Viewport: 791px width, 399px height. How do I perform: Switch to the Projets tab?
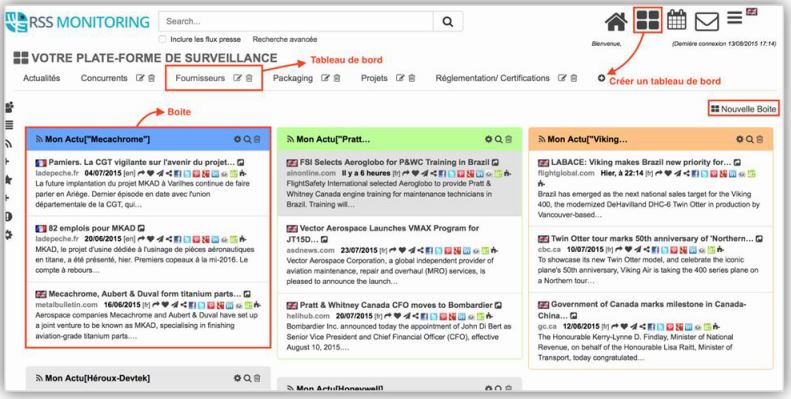[x=374, y=78]
